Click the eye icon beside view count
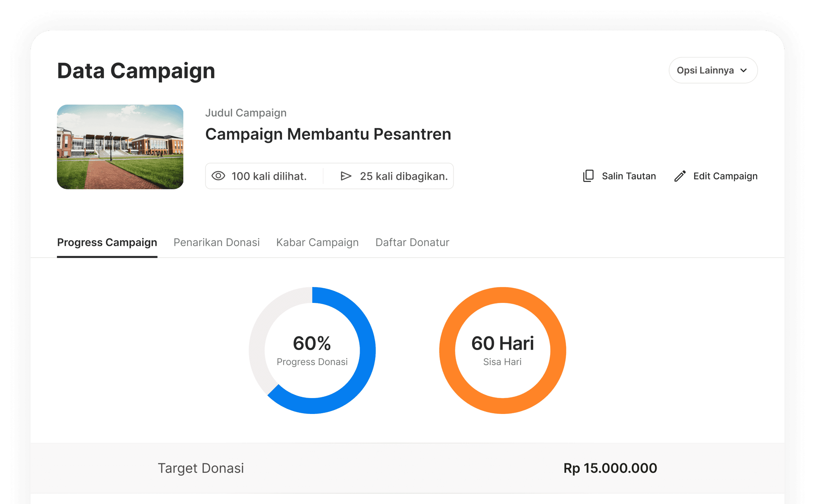The image size is (815, 504). click(x=218, y=176)
